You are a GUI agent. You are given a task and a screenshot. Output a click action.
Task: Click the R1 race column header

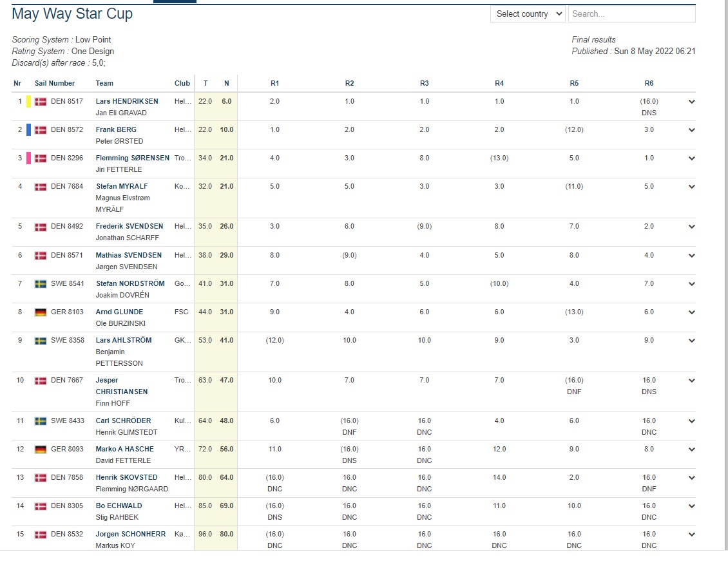pos(274,83)
